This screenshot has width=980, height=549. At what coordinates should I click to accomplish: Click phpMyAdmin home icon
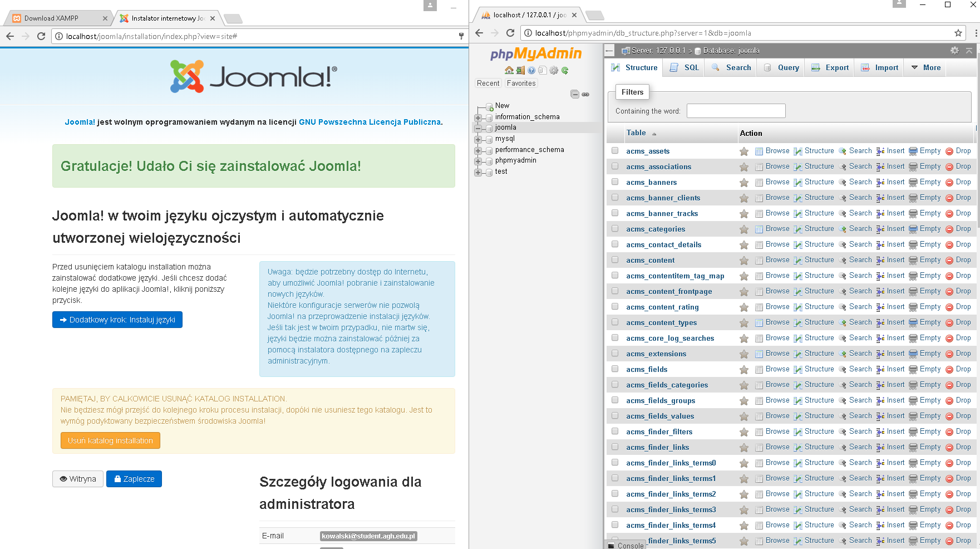coord(509,70)
